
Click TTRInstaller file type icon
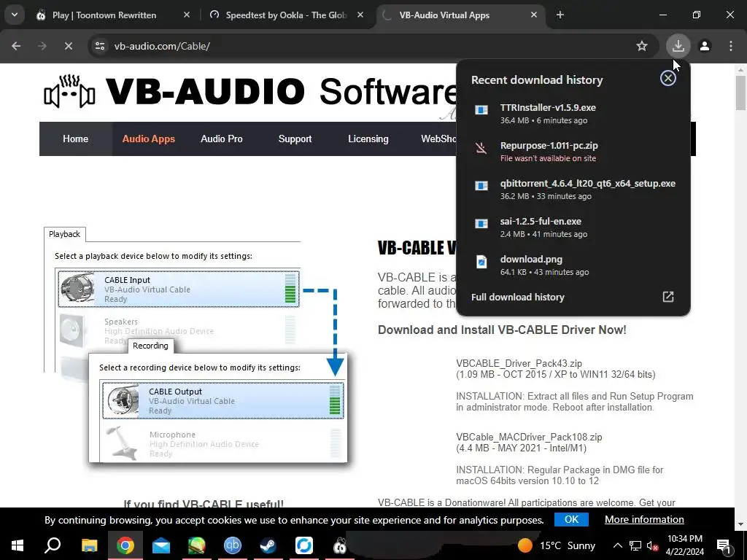click(x=481, y=110)
